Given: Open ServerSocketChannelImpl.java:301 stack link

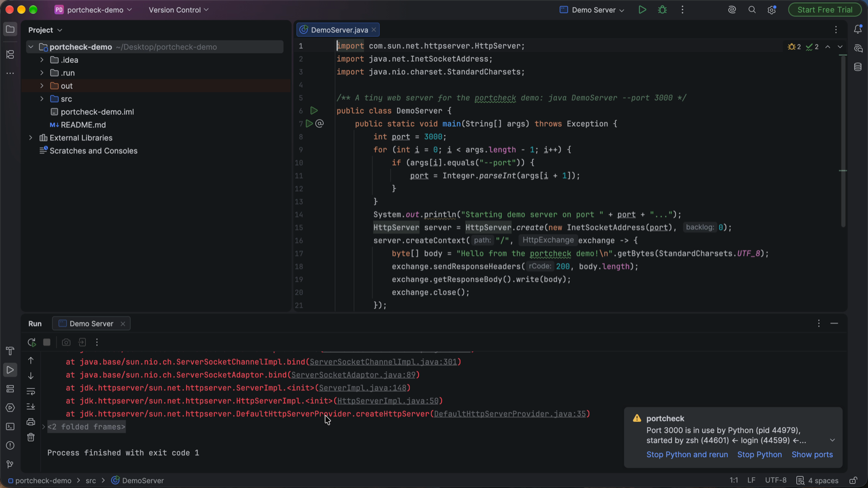Looking at the screenshot, I should pos(384,362).
